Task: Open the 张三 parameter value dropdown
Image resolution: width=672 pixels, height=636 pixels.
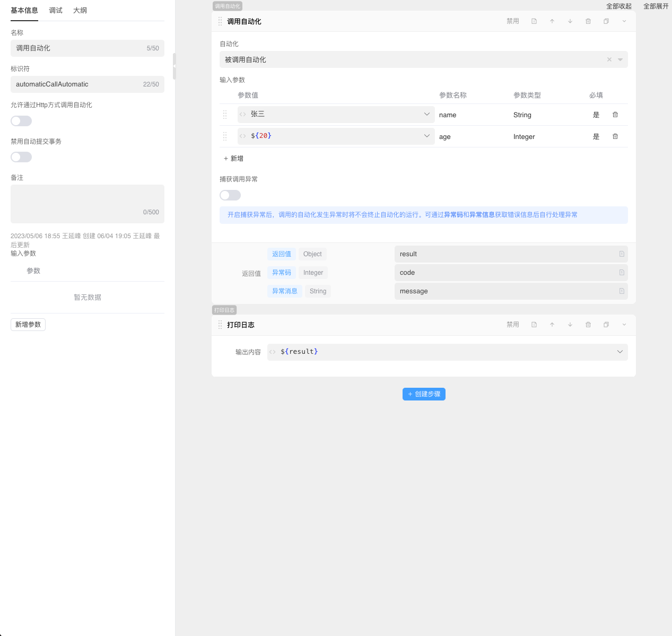Action: (x=427, y=114)
